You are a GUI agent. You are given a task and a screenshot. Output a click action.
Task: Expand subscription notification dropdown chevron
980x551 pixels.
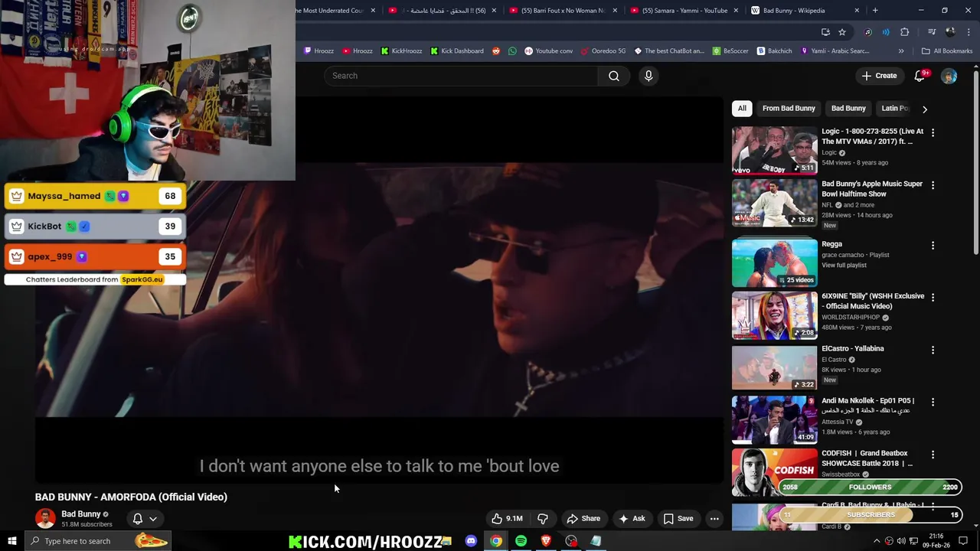coord(153,519)
